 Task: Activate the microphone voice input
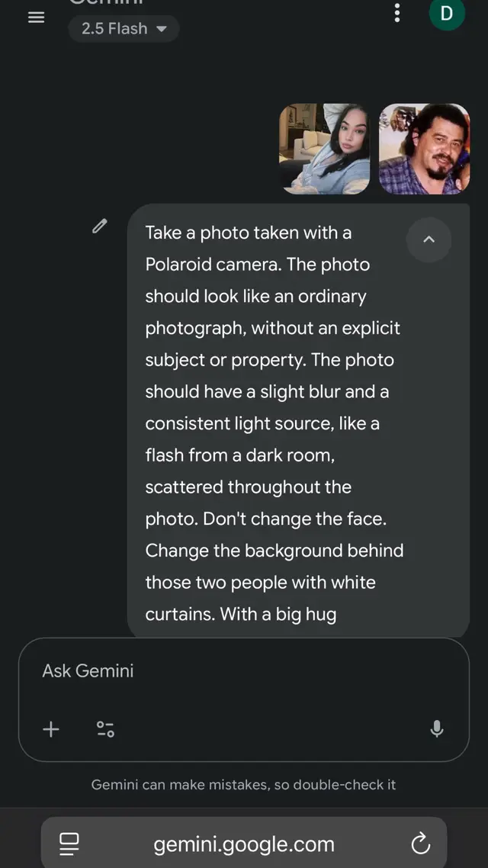pyautogui.click(x=437, y=729)
